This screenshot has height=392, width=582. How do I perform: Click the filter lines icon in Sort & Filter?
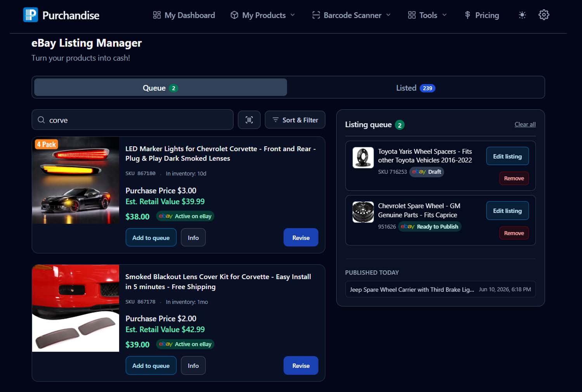(275, 120)
